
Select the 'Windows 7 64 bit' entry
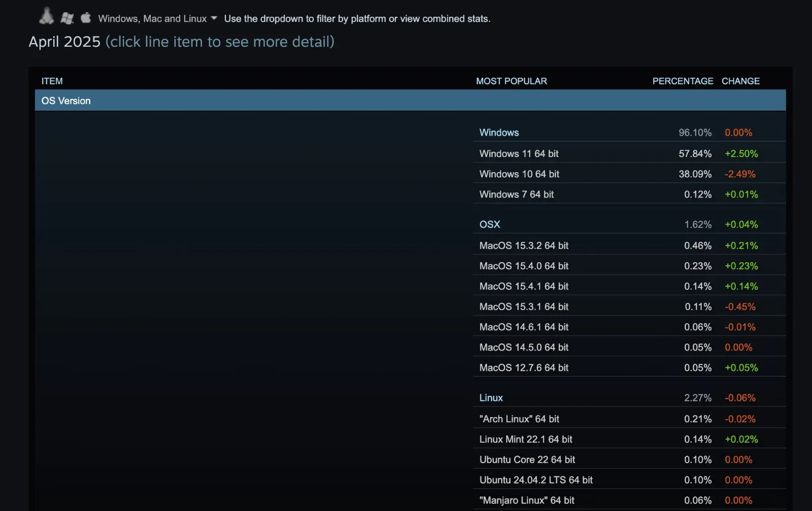(x=517, y=194)
